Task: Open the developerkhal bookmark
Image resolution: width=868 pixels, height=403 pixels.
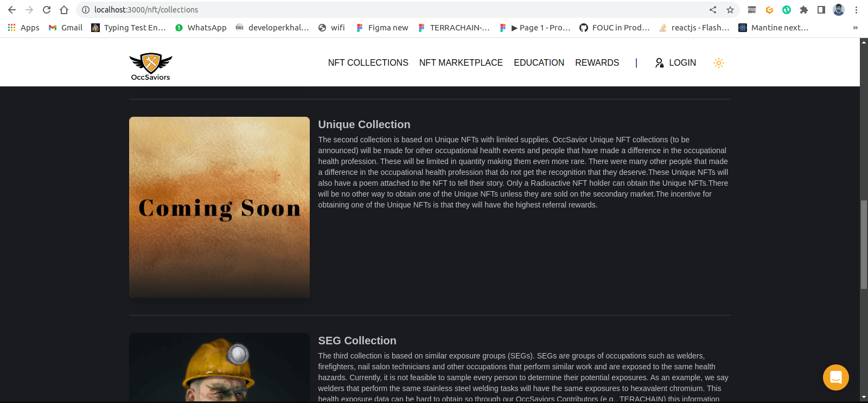Action: [x=272, y=28]
